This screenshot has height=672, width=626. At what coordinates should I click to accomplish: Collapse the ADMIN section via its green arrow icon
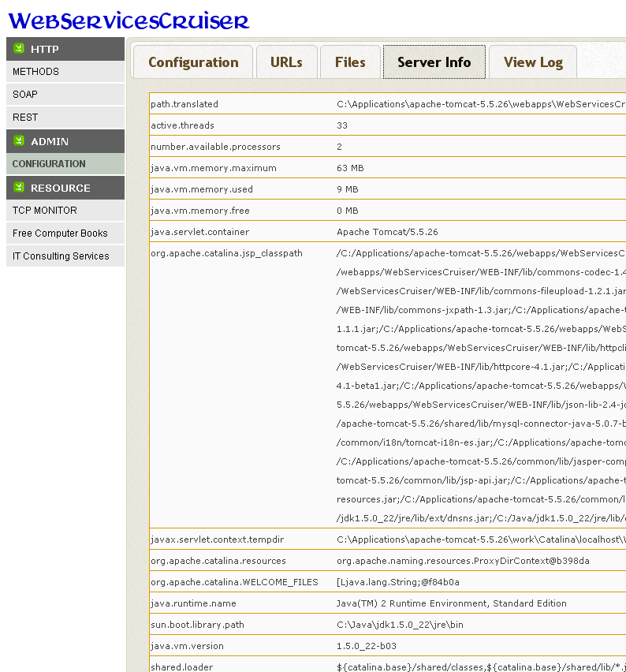click(19, 140)
